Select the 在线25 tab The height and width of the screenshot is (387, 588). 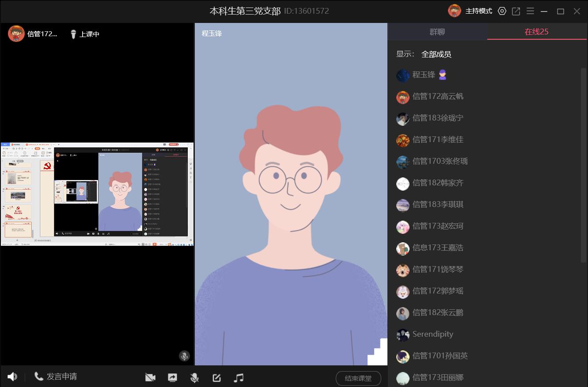536,32
